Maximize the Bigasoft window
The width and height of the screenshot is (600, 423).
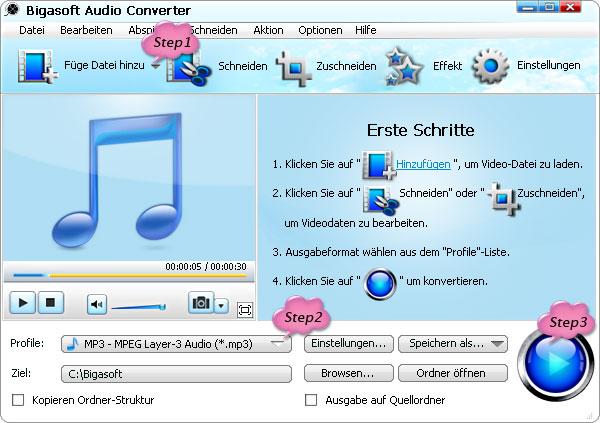[x=549, y=7]
